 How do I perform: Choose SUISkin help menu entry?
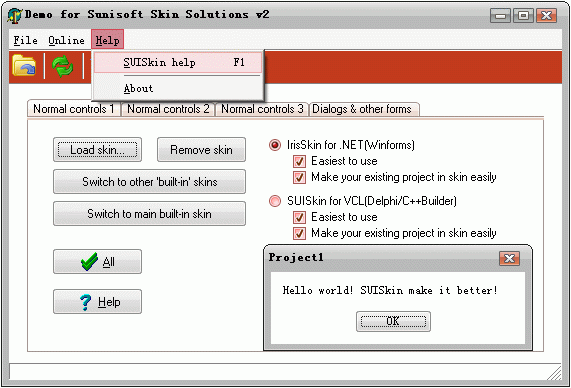178,62
